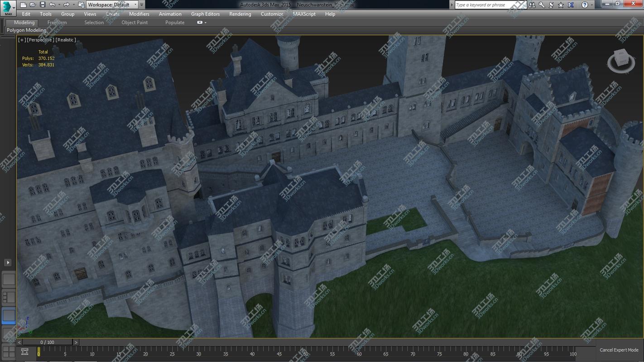
Task: Click the New Scene icon
Action: [24, 5]
